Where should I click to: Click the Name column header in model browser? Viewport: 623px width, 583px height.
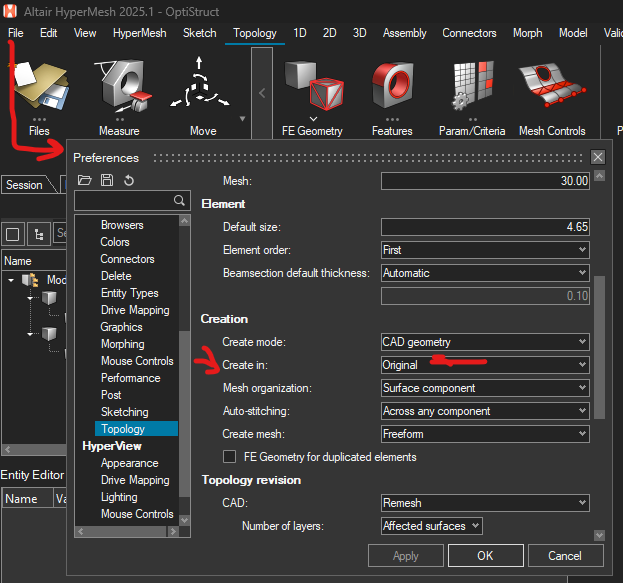click(x=34, y=261)
